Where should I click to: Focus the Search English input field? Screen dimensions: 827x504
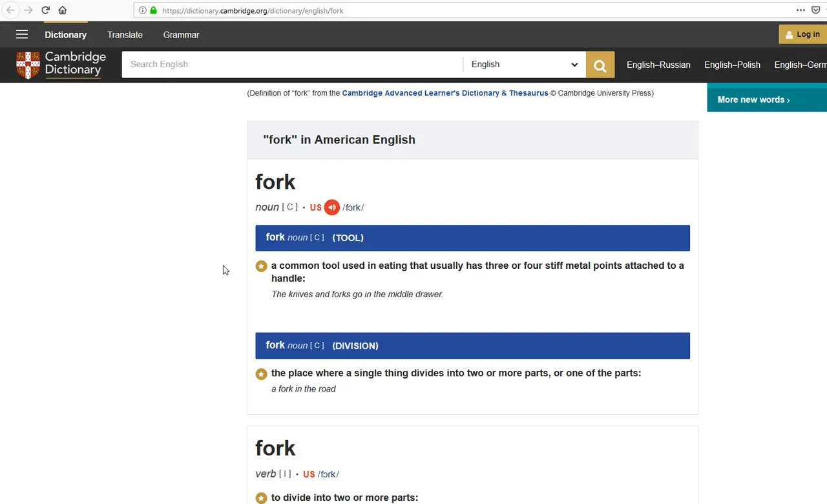tap(293, 65)
